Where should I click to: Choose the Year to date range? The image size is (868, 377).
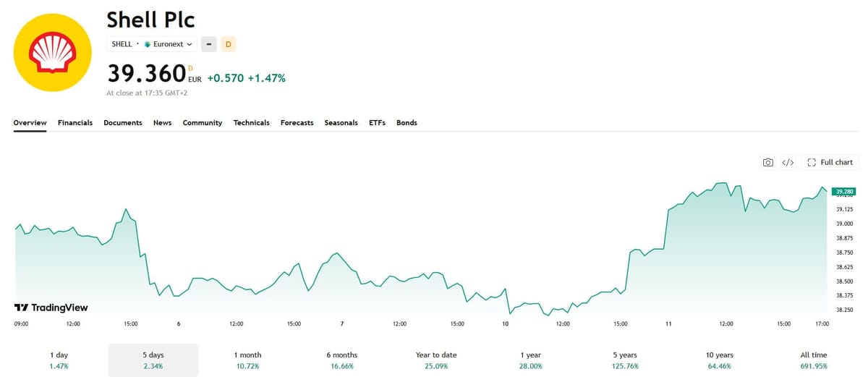[x=436, y=360]
